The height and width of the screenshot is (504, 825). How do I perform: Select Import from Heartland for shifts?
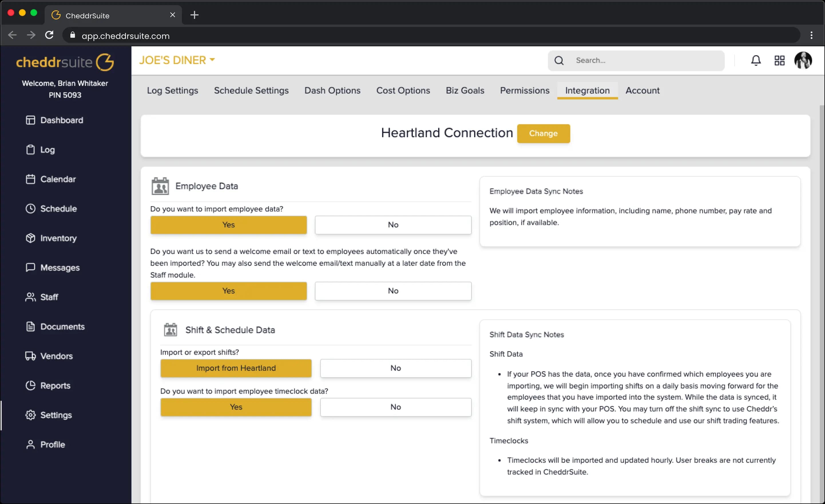click(236, 368)
